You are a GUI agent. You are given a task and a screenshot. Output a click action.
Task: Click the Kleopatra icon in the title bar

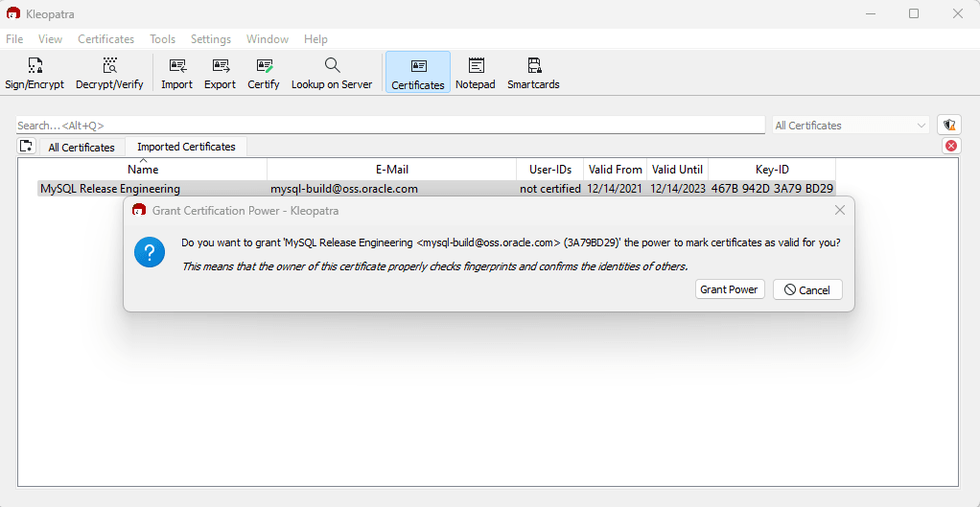point(12,13)
